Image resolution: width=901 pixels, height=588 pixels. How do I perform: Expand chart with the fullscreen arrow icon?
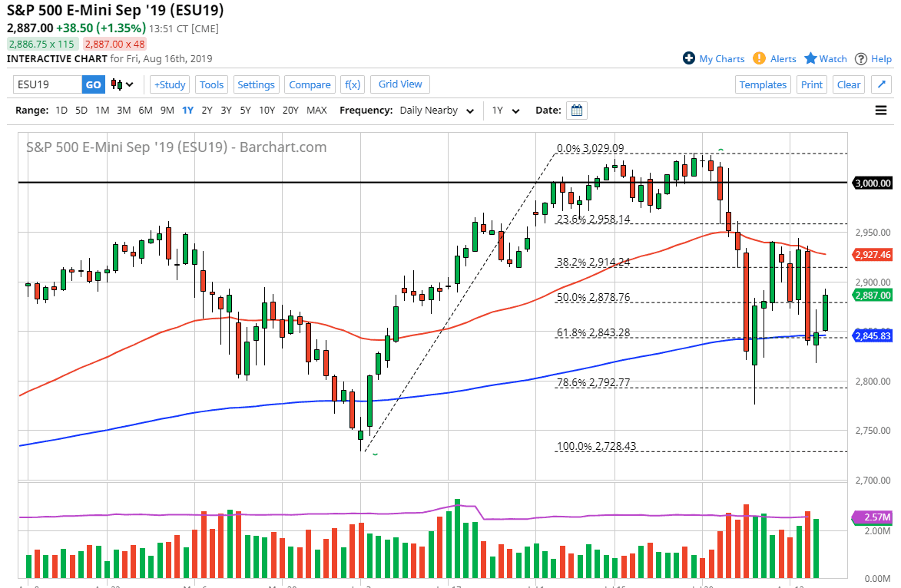click(x=881, y=84)
